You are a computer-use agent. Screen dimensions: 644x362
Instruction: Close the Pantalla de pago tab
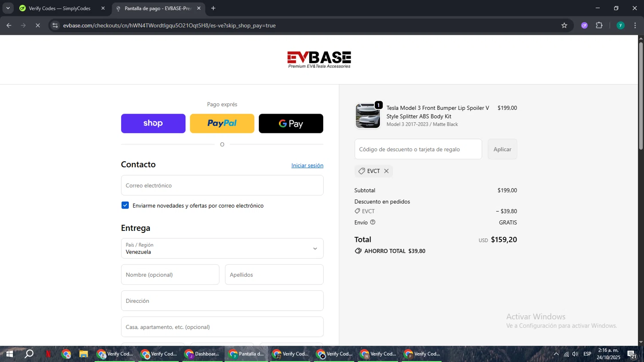pos(199,8)
